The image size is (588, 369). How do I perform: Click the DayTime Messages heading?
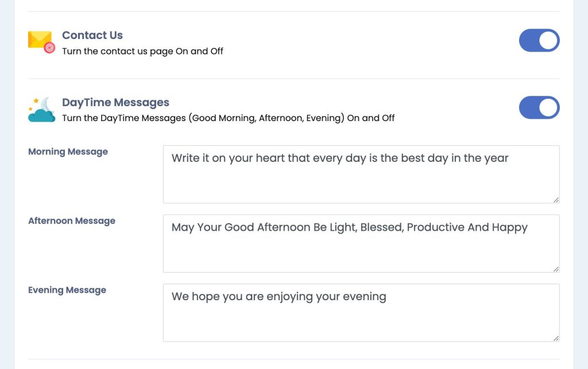click(x=115, y=102)
